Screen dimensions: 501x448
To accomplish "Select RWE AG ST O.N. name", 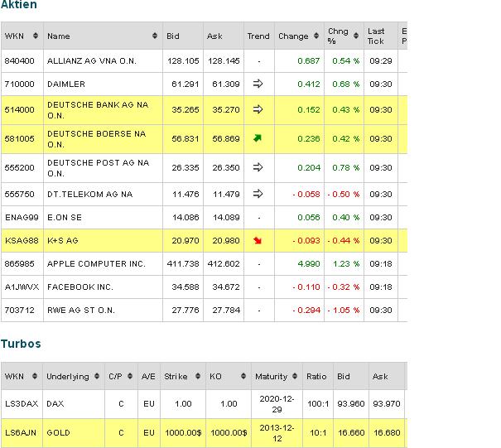I will point(81,310).
